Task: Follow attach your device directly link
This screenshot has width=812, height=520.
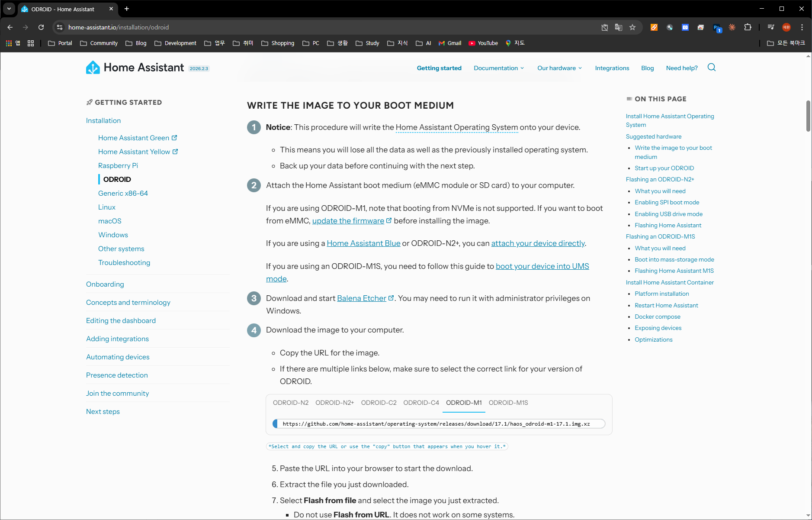Action: tap(538, 243)
